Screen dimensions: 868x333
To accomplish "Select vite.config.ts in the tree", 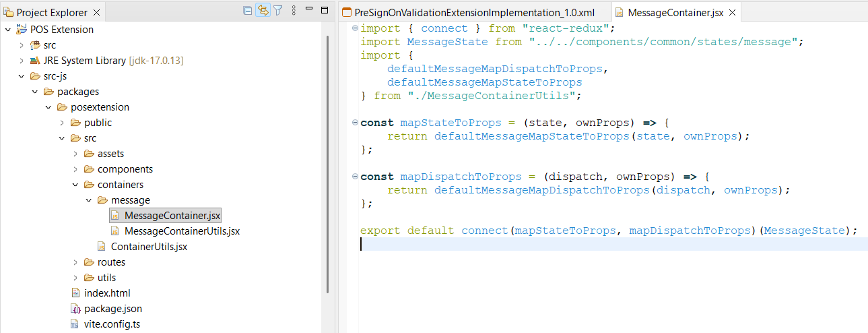I will pos(112,324).
